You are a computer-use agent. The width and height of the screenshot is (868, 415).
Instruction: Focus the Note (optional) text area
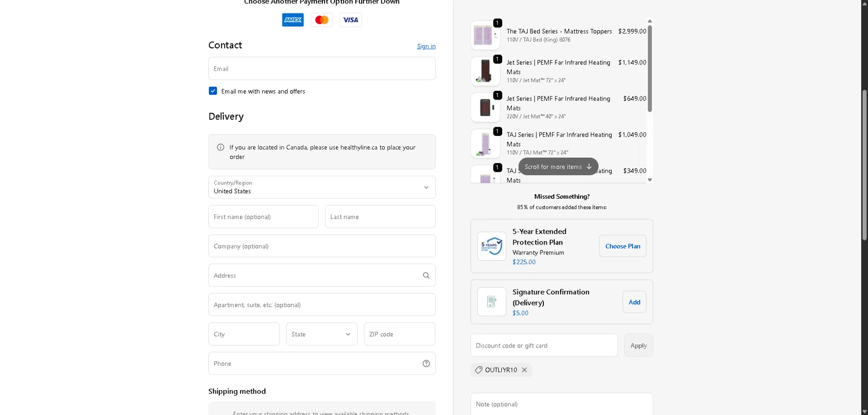pos(562,405)
